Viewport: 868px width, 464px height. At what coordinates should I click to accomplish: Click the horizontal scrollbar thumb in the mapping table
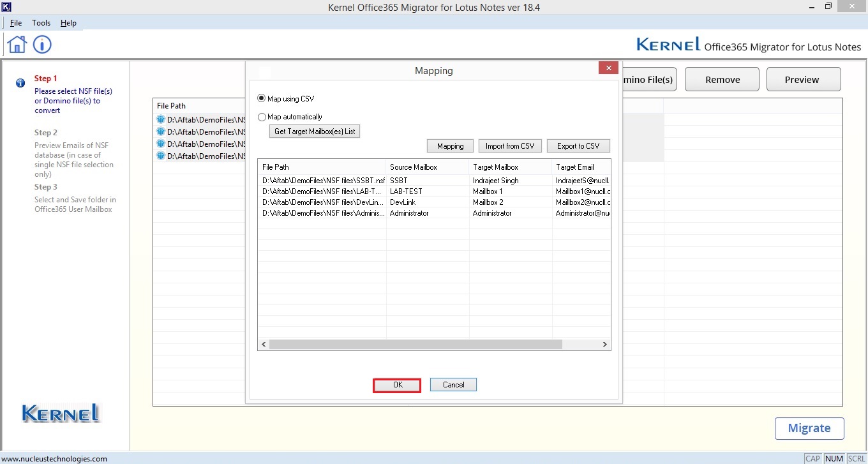[x=415, y=345]
